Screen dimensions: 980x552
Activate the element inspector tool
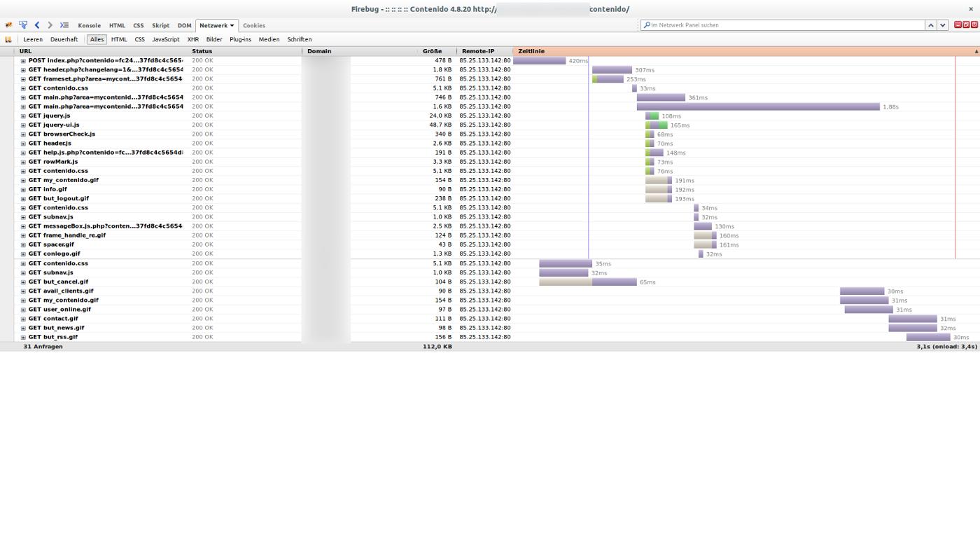click(x=23, y=25)
